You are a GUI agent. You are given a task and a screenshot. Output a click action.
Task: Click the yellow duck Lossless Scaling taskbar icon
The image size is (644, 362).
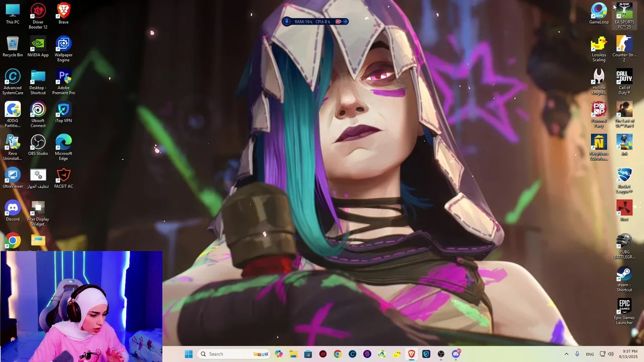click(397, 354)
